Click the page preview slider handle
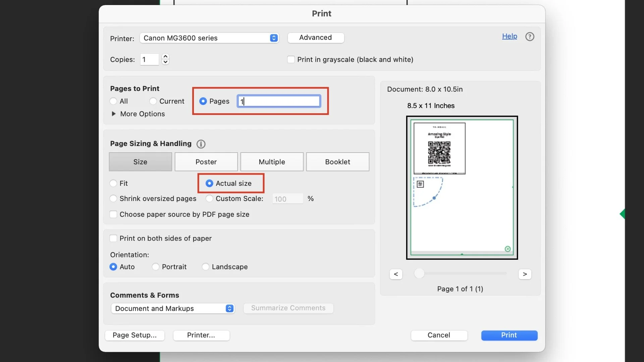Viewport: 644px width, 362px height. tap(419, 274)
